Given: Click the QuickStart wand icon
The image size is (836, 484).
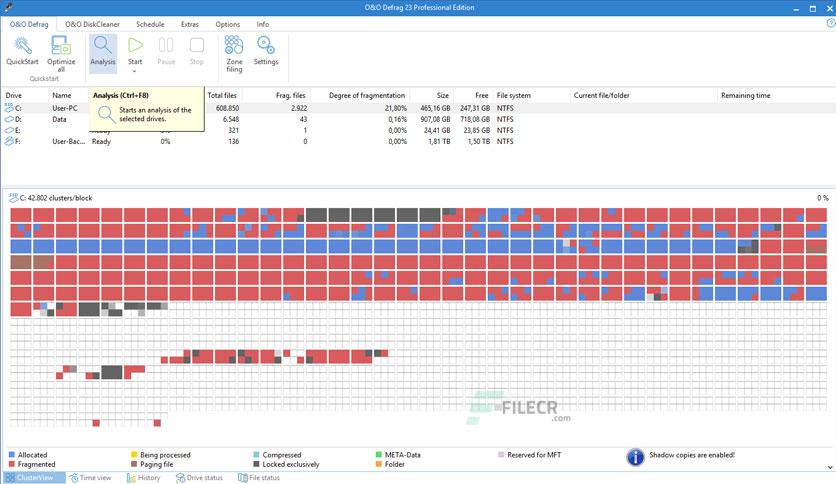Looking at the screenshot, I should coord(22,45).
